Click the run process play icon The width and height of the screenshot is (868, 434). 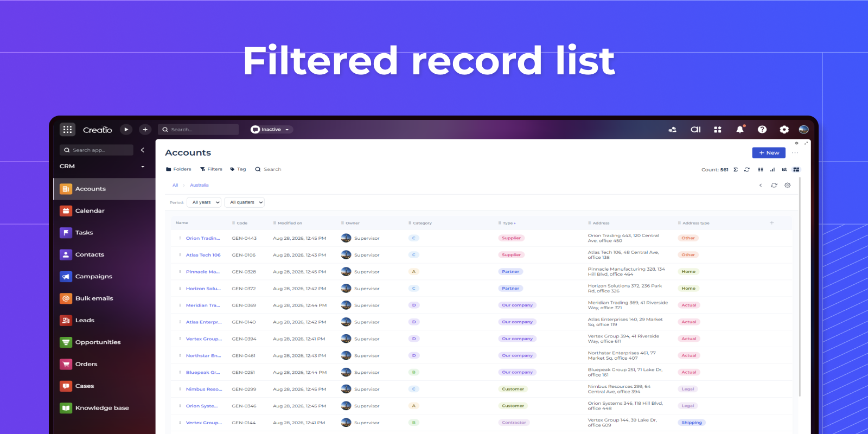pos(126,129)
